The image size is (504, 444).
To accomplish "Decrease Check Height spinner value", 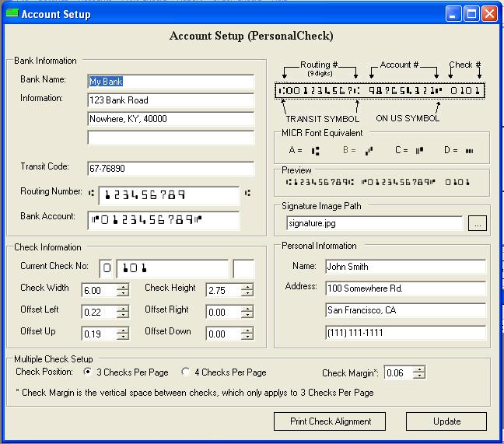I will [247, 293].
